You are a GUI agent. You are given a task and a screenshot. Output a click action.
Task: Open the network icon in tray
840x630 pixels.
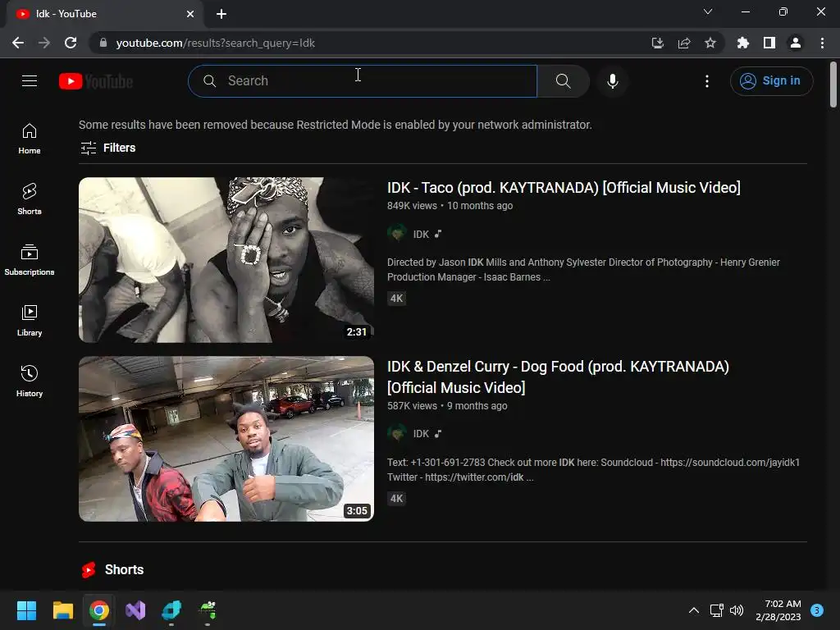pyautogui.click(x=716, y=610)
